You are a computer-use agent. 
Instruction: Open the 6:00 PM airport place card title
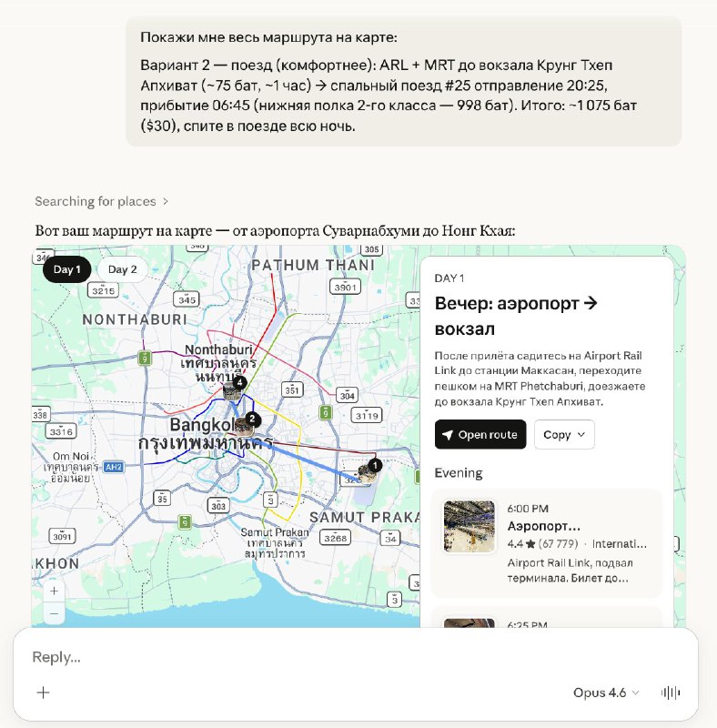[x=543, y=526]
